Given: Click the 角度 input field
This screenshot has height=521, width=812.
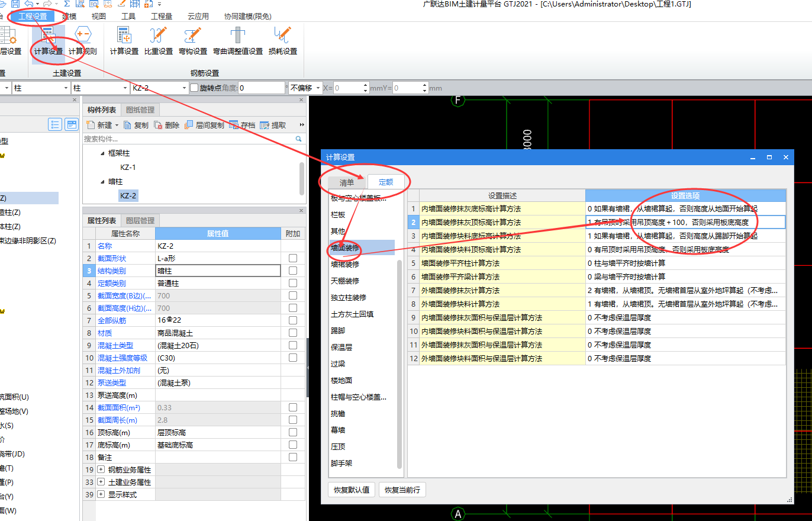Looking at the screenshot, I should tap(262, 88).
